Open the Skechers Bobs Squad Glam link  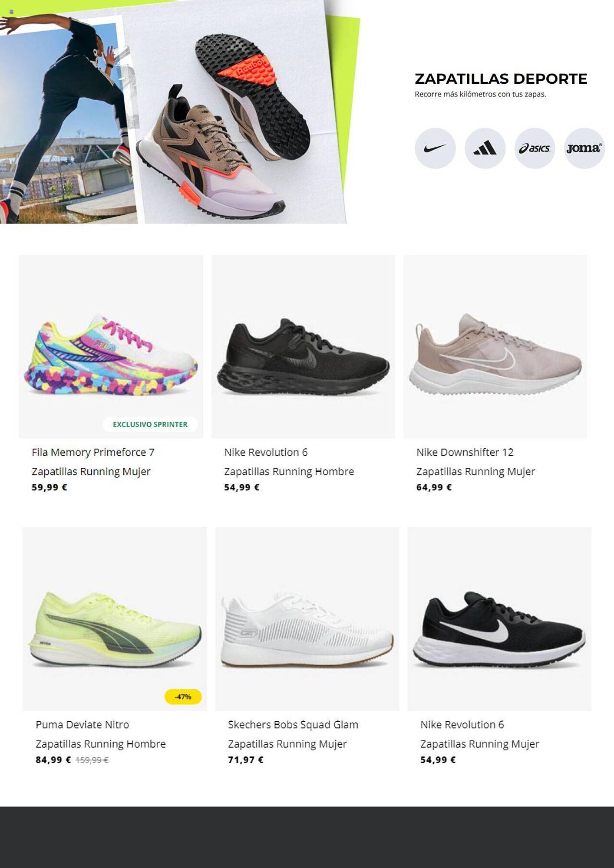click(293, 725)
